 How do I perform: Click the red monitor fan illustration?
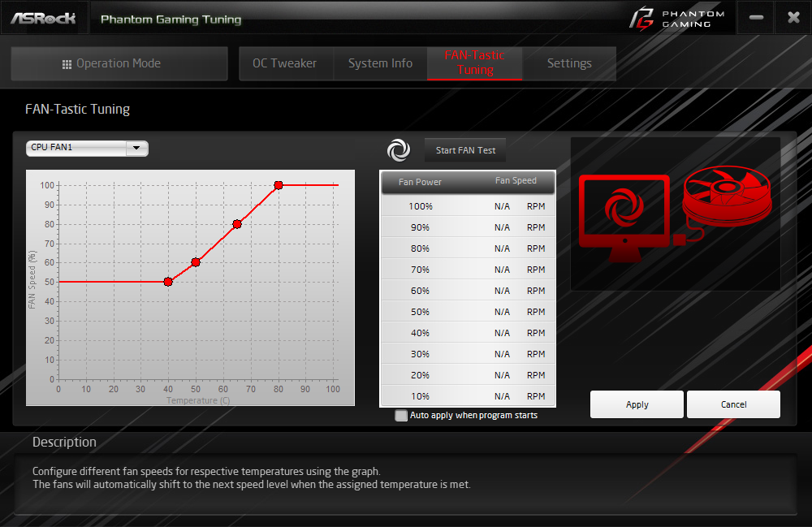624,218
